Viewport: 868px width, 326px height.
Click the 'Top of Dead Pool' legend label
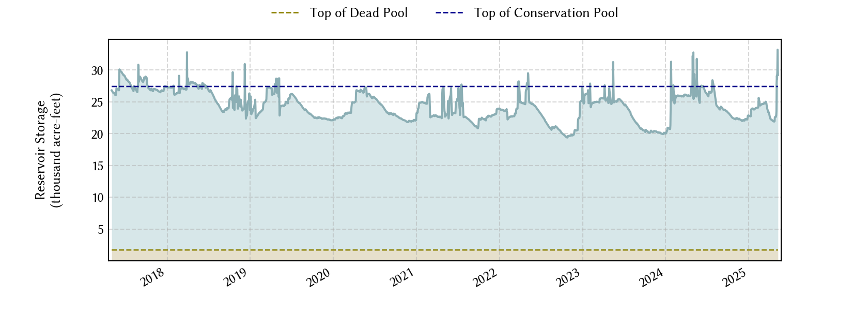(359, 13)
